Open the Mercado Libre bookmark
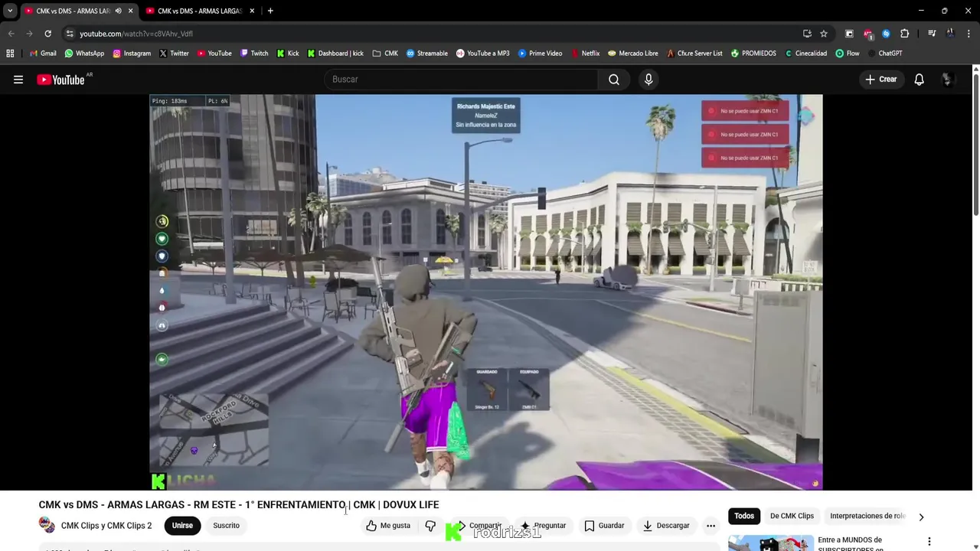This screenshot has height=551, width=980. (633, 54)
